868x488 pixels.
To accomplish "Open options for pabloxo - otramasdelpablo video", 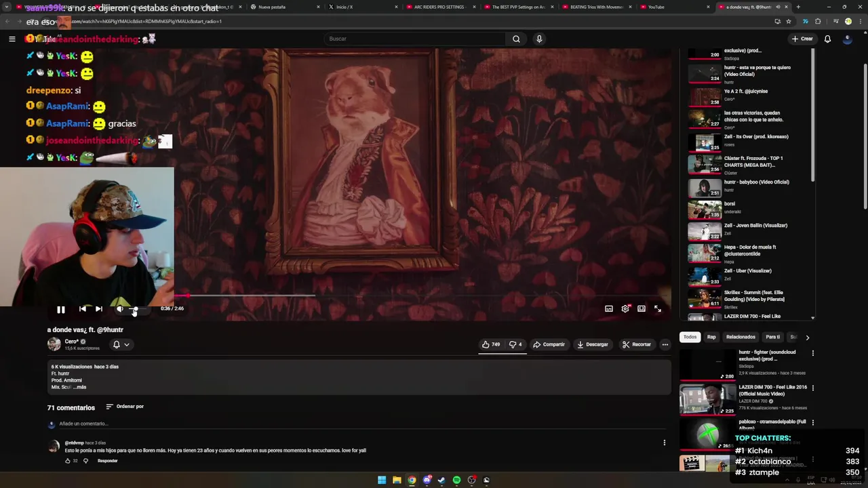I will [x=812, y=423].
